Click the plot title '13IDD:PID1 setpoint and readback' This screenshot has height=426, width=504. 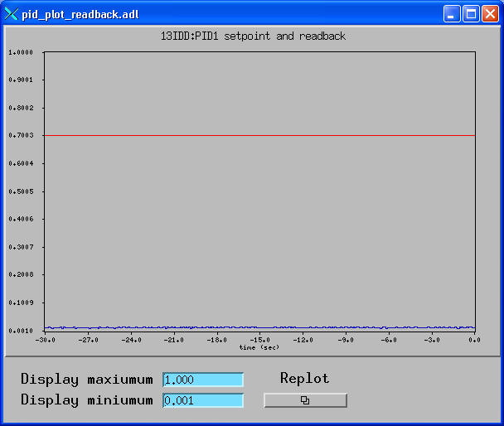(x=253, y=36)
